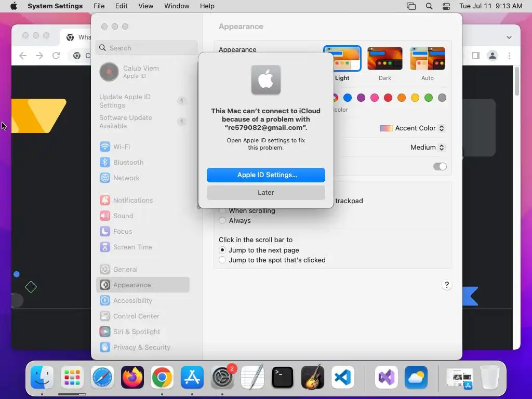Expand Chrome tab search chevron
The height and width of the screenshot is (399, 532).
pos(509,37)
